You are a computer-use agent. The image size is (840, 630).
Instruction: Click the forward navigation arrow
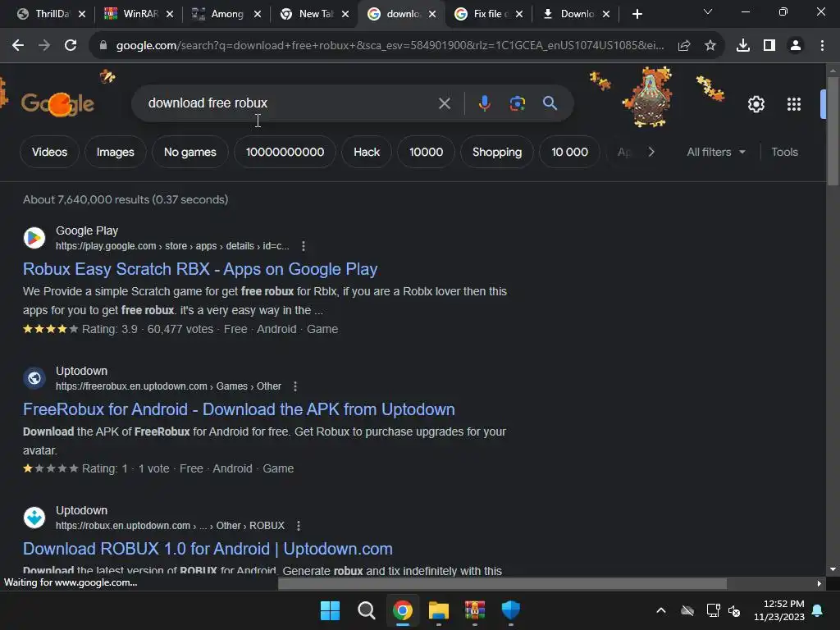44,46
